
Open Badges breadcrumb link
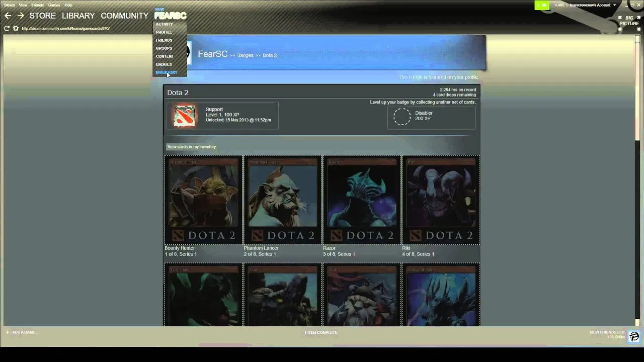[x=245, y=55]
